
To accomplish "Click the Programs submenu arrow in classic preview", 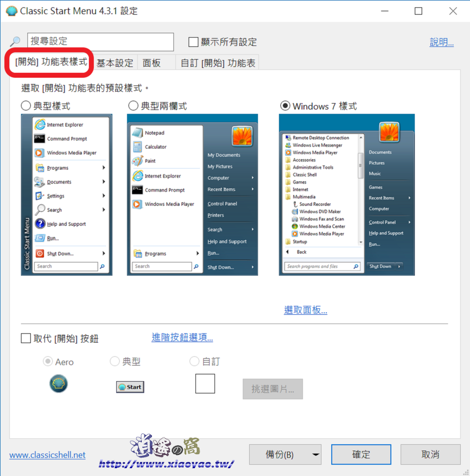I will [104, 168].
